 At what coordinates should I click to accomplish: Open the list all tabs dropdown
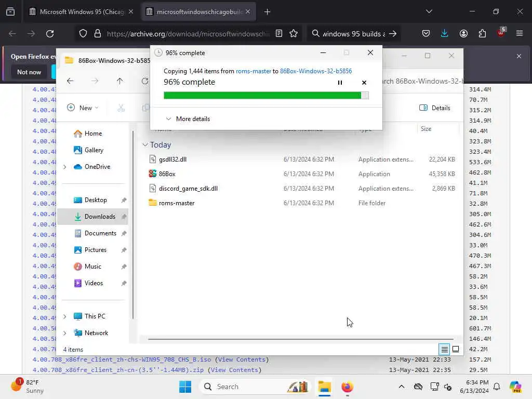click(429, 11)
